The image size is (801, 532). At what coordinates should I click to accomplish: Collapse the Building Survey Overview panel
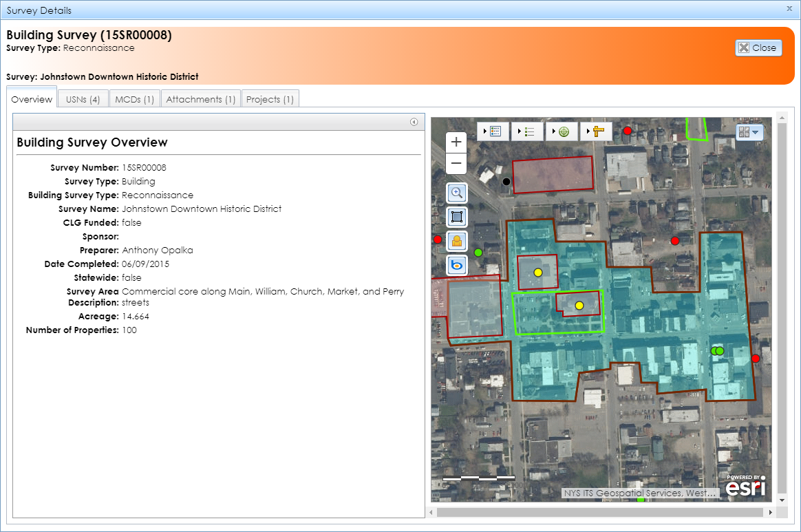point(414,121)
